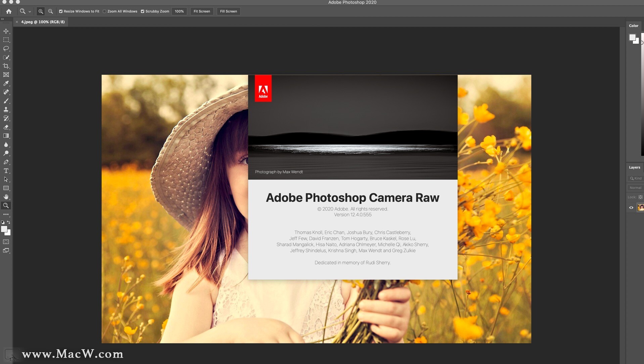Image resolution: width=644 pixels, height=364 pixels.
Task: Select the Quick Selection tool
Action: pos(6,57)
